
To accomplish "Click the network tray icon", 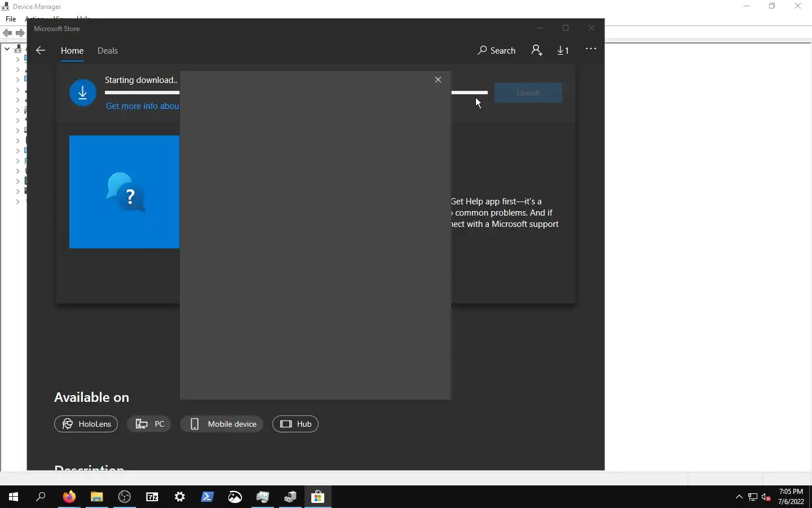I will tap(753, 497).
